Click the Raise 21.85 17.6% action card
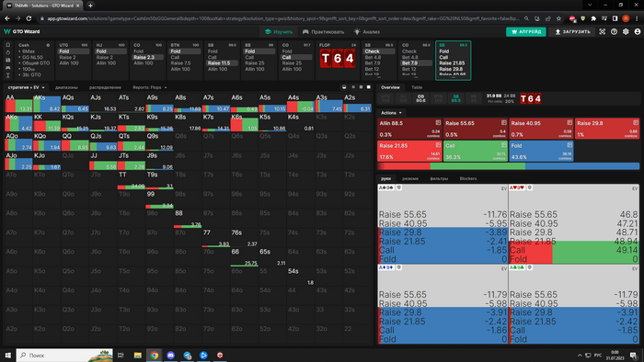The image size is (644, 362). tap(409, 151)
